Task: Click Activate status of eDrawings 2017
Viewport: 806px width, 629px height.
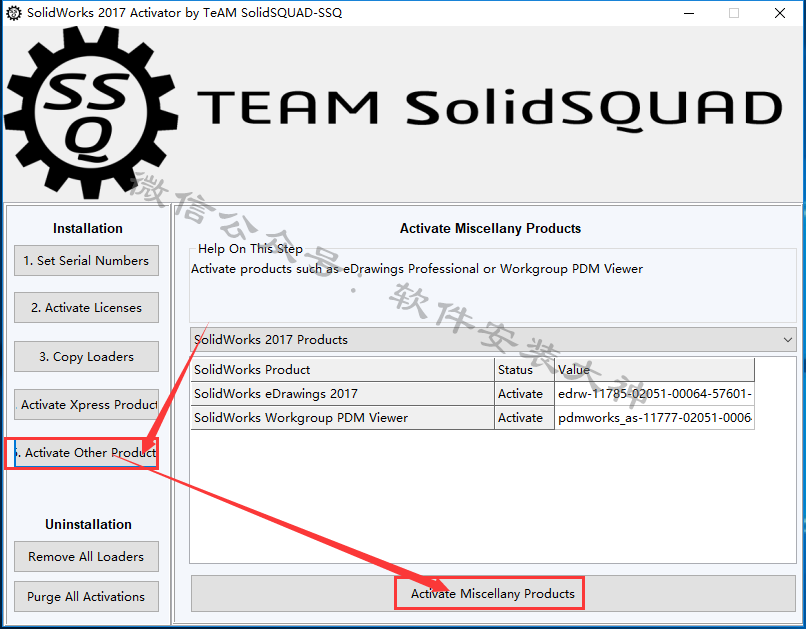Action: pyautogui.click(x=524, y=394)
